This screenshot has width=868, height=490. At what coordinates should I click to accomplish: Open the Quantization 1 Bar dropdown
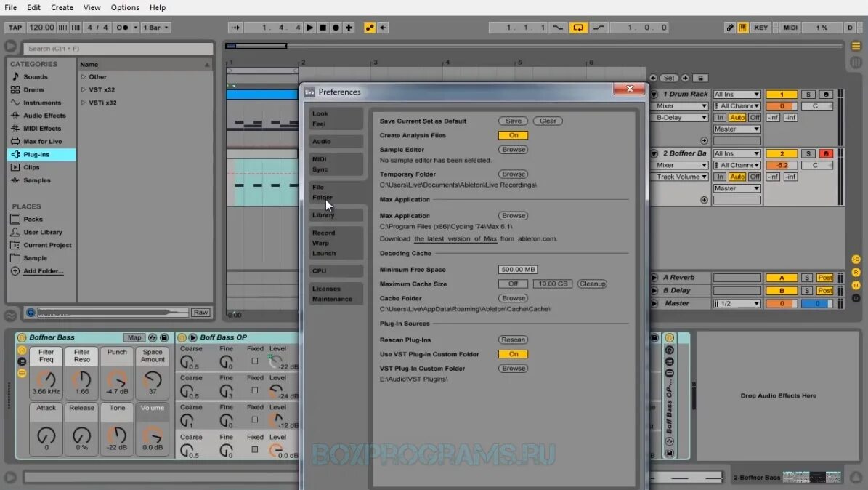click(155, 27)
